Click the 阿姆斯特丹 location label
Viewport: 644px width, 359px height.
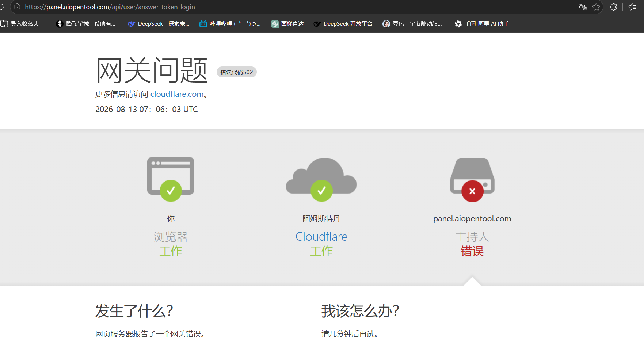(x=321, y=219)
